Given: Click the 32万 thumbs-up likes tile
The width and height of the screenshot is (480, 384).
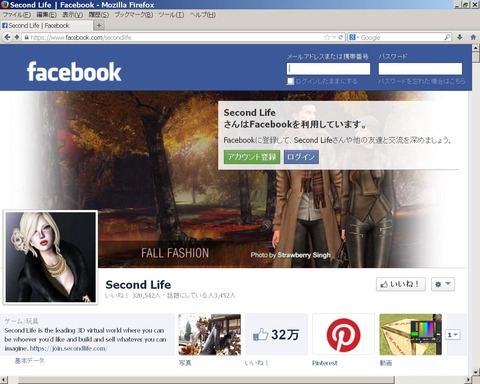Looking at the screenshot, I should click(276, 334).
